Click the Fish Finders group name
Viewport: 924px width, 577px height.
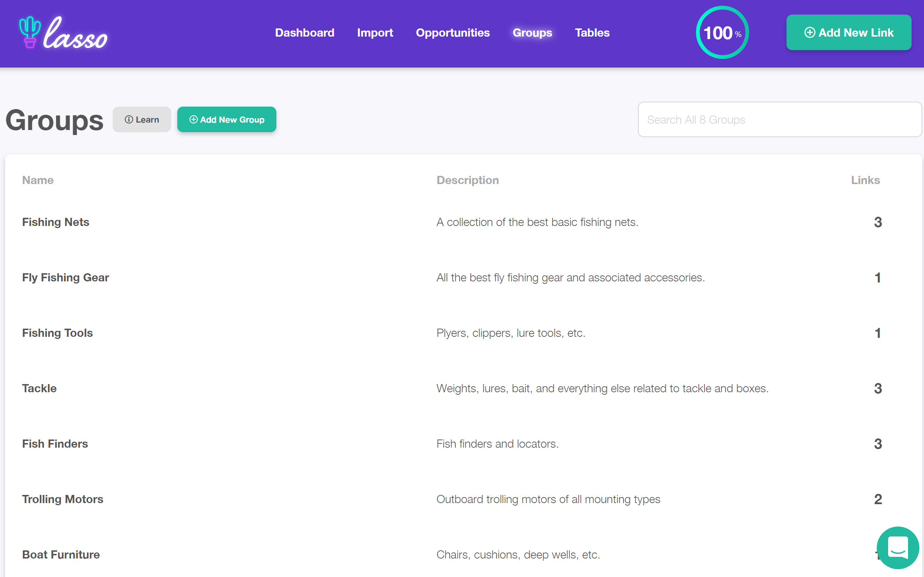[x=55, y=443]
